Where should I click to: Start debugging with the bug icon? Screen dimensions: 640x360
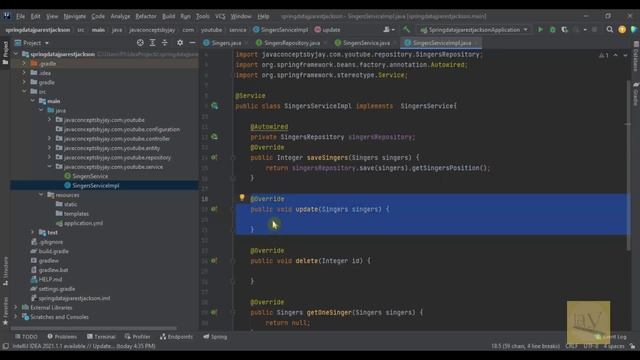[x=553, y=30]
